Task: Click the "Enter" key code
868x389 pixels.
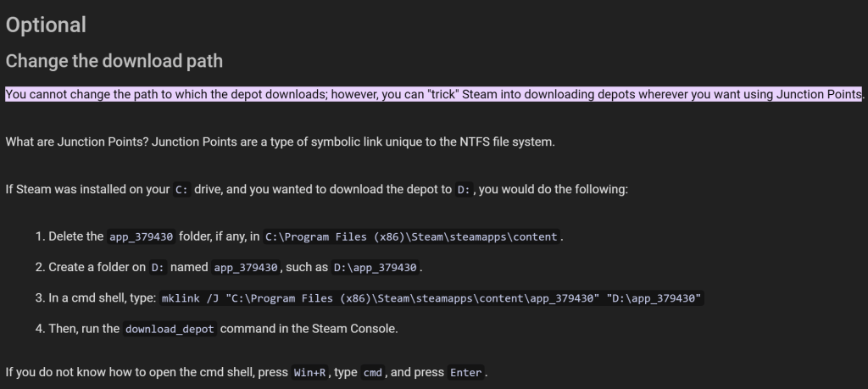Action: (466, 373)
